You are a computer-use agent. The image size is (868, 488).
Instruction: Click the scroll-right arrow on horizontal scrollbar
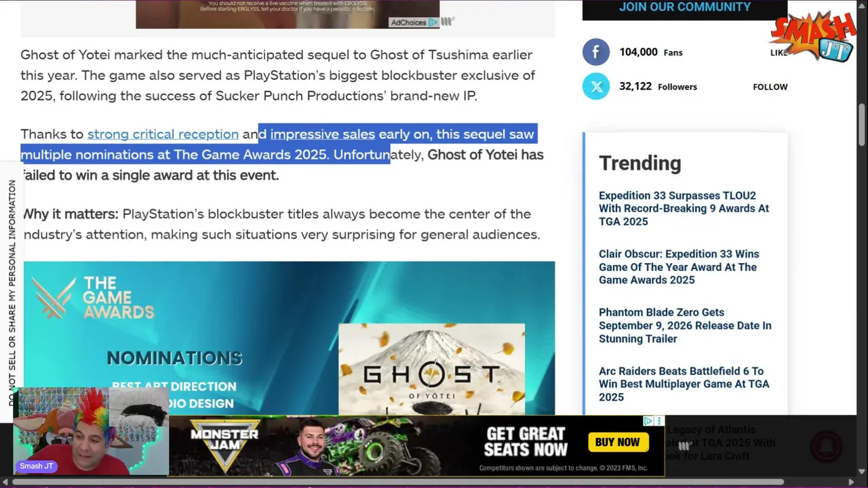coord(851,482)
